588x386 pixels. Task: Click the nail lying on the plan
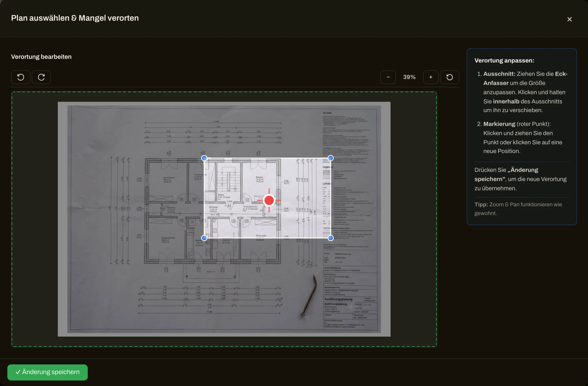pos(308,295)
